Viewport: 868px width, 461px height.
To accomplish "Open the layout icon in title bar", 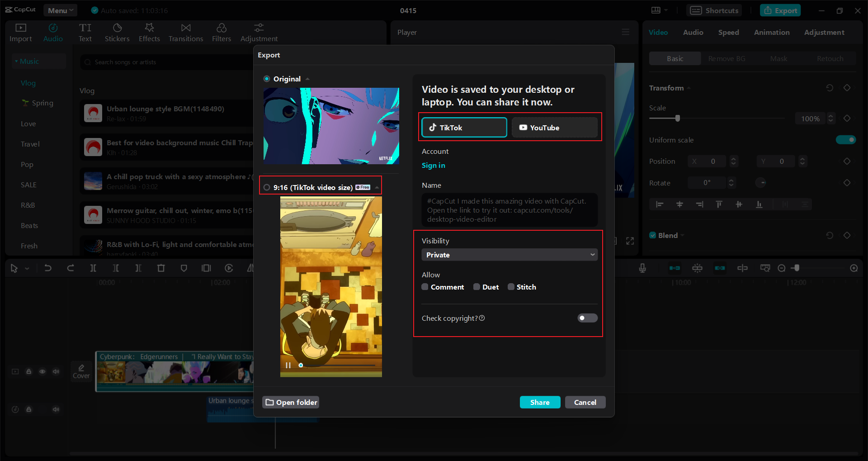I will click(x=656, y=10).
